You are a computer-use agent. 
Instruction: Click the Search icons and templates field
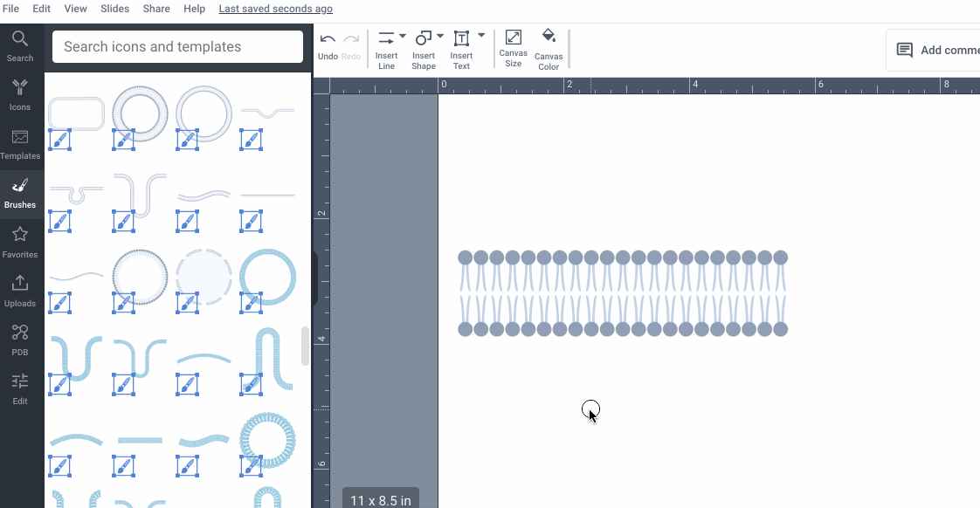177,47
